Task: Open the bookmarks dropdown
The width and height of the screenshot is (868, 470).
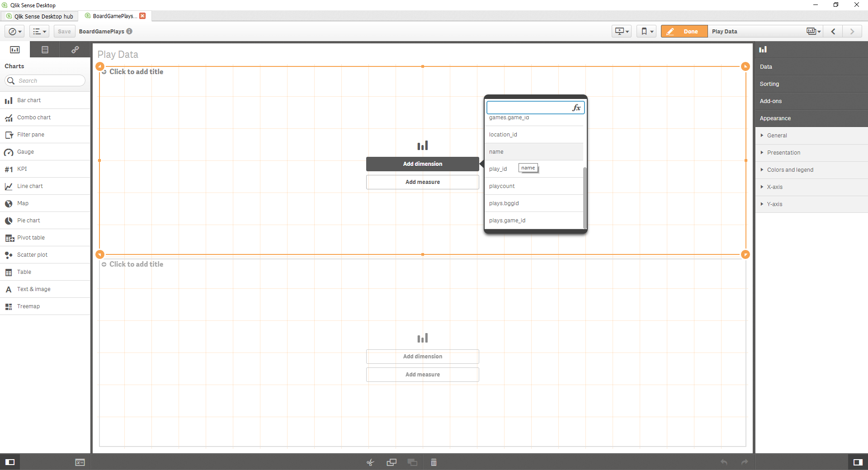Action: click(647, 32)
